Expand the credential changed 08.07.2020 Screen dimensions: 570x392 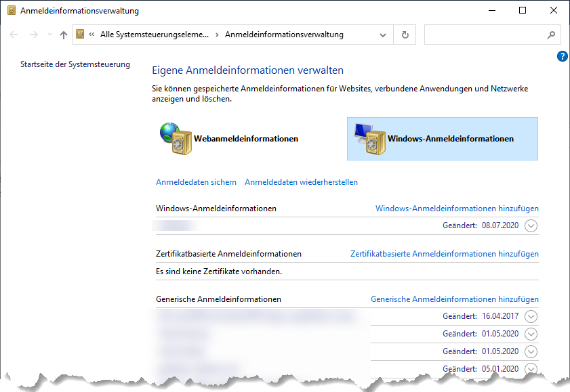tap(531, 225)
